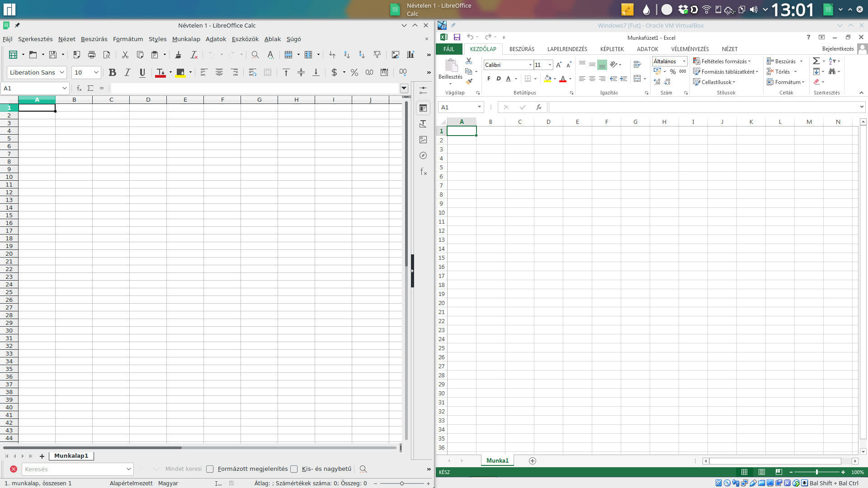This screenshot has width=868, height=488.
Task: Toggle Wrap Text in LibreOffice Calc toolbar
Action: (x=253, y=72)
